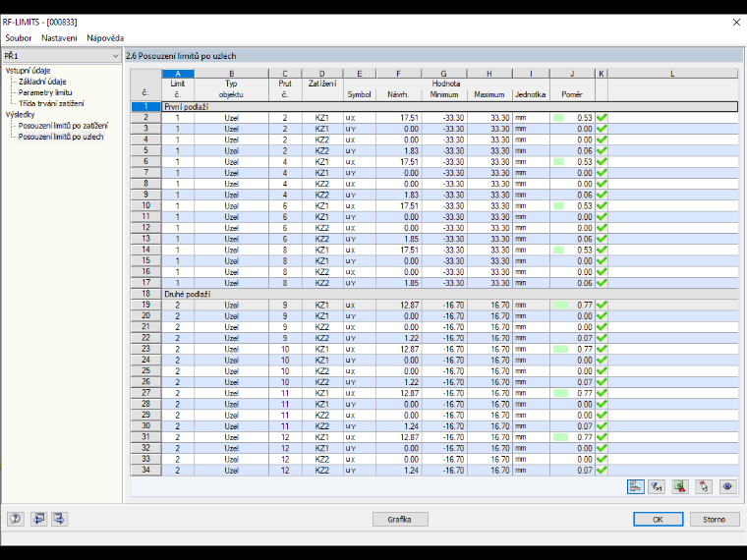Click the Uzel cell in row 27

click(231, 393)
